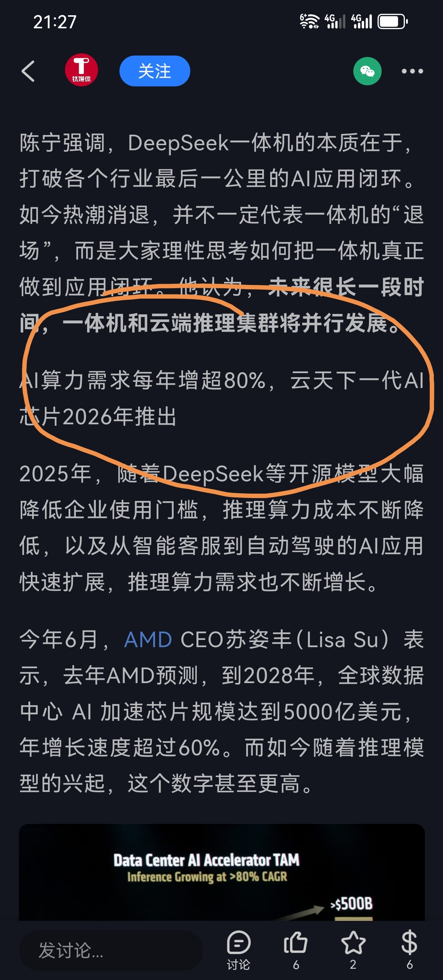The width and height of the screenshot is (443, 980).
Task: Tap the 发讨论 comment input field
Action: [111, 950]
